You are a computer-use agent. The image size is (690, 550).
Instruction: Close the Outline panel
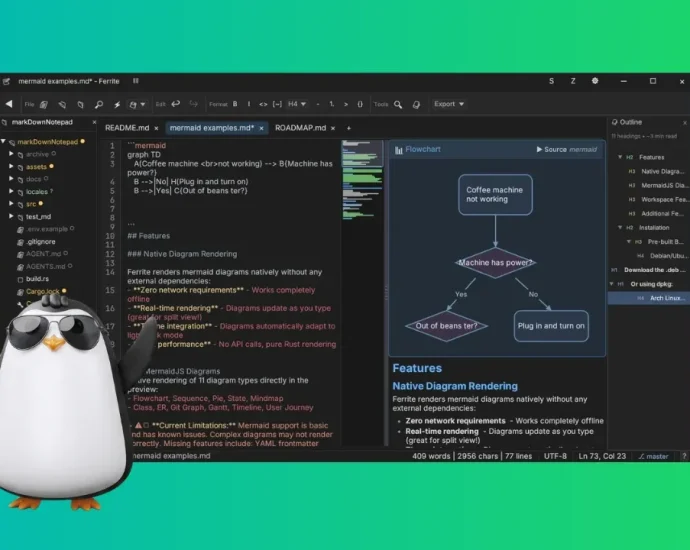coord(685,123)
